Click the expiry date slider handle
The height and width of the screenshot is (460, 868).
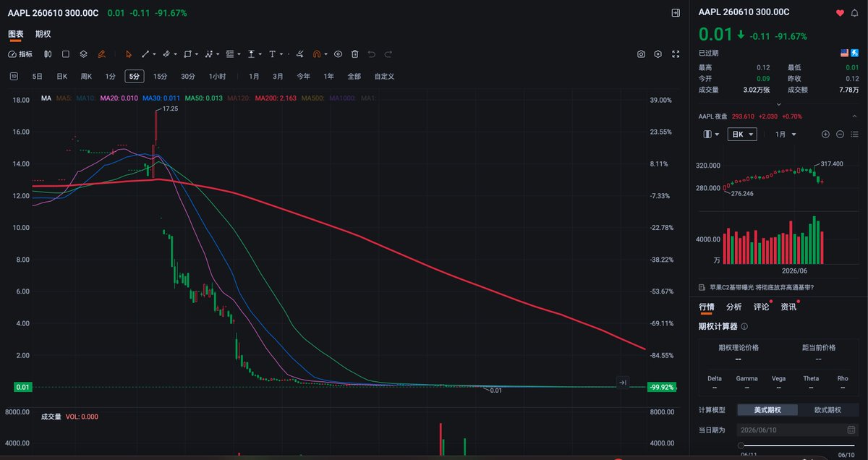(x=741, y=446)
